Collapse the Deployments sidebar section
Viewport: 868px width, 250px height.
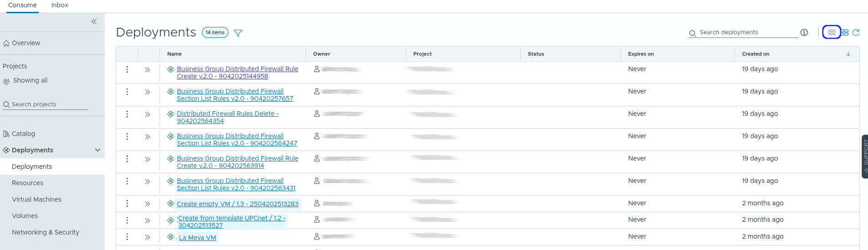[97, 150]
